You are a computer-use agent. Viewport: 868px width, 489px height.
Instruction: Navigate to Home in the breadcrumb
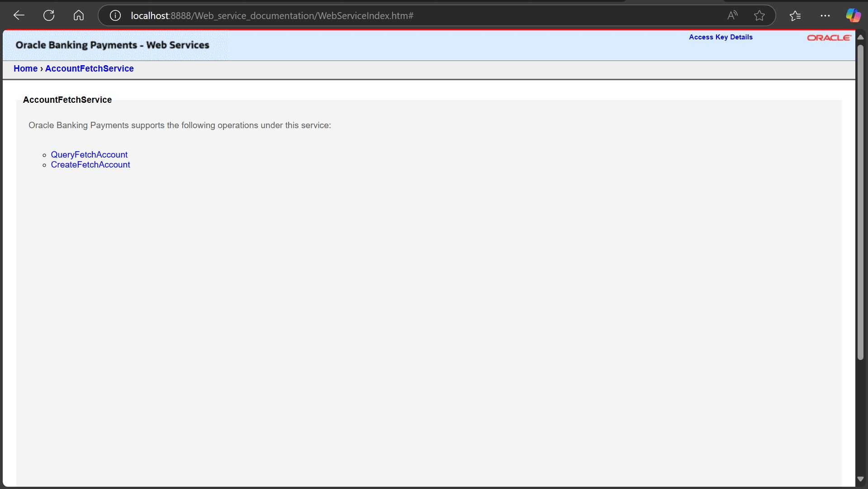tap(25, 68)
